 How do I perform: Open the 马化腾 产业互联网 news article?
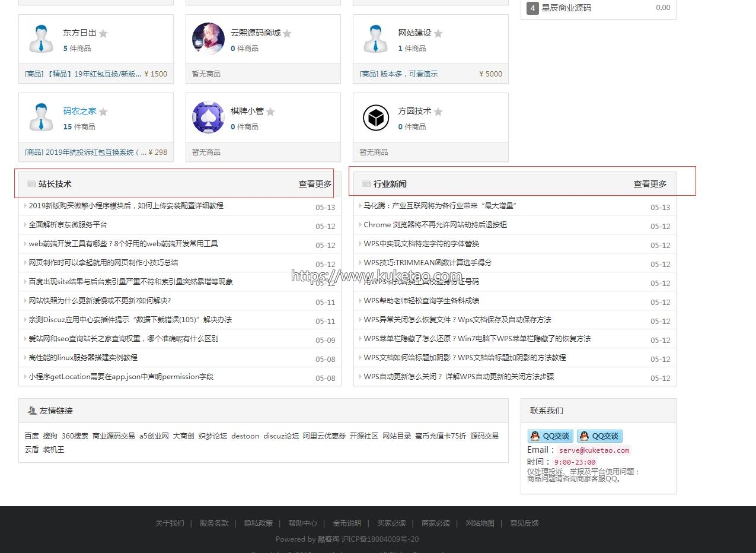coord(440,206)
